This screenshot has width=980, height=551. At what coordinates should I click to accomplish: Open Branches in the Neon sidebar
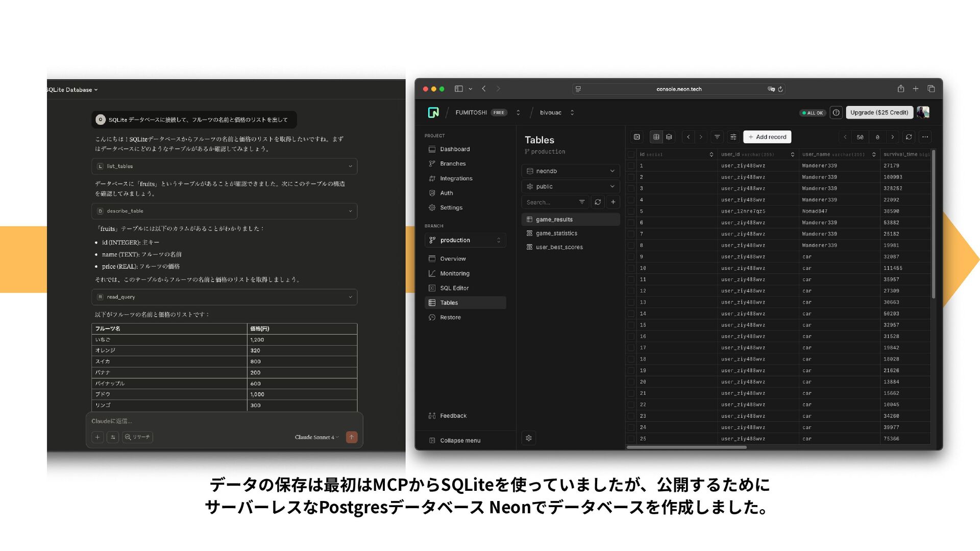tap(465, 164)
